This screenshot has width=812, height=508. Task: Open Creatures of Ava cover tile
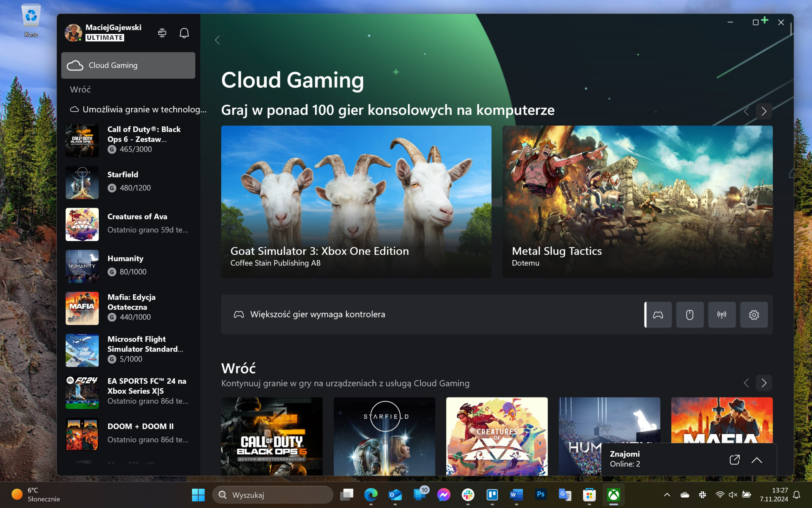tap(497, 436)
